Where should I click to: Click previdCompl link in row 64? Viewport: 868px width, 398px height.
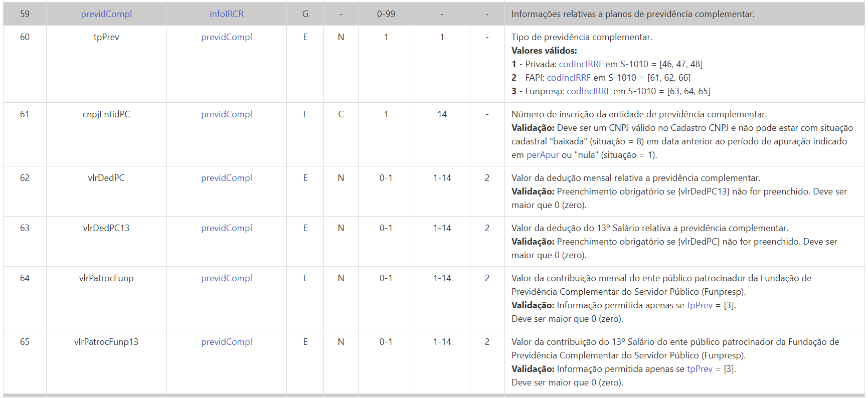tap(227, 278)
